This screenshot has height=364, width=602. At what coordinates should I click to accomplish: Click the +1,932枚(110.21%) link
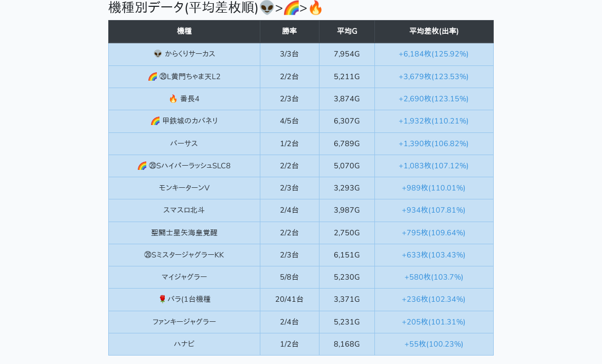click(x=434, y=121)
